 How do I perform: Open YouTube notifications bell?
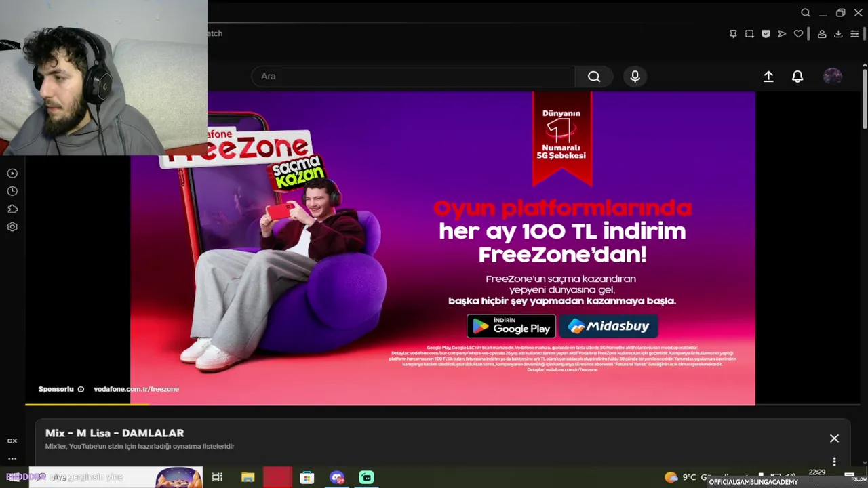click(x=797, y=77)
